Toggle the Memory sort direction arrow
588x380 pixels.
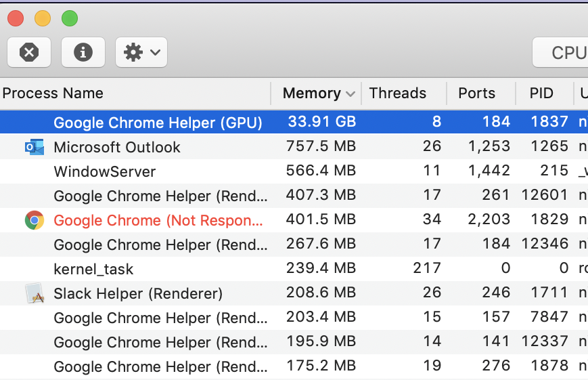[x=350, y=94]
